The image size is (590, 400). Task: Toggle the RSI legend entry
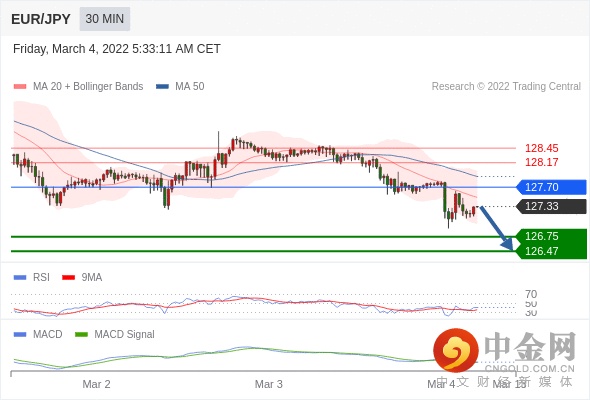(32, 277)
